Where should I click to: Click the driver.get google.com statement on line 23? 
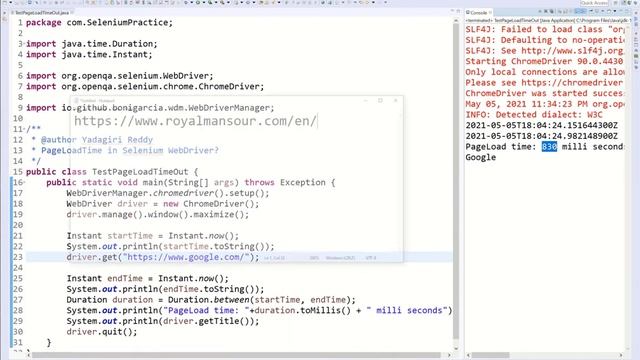point(163,257)
